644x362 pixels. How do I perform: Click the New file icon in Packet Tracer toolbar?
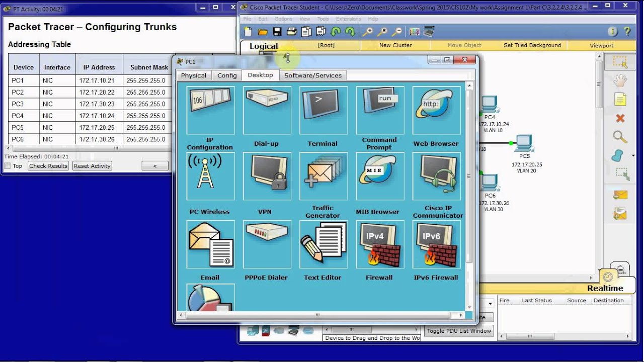pos(248,32)
